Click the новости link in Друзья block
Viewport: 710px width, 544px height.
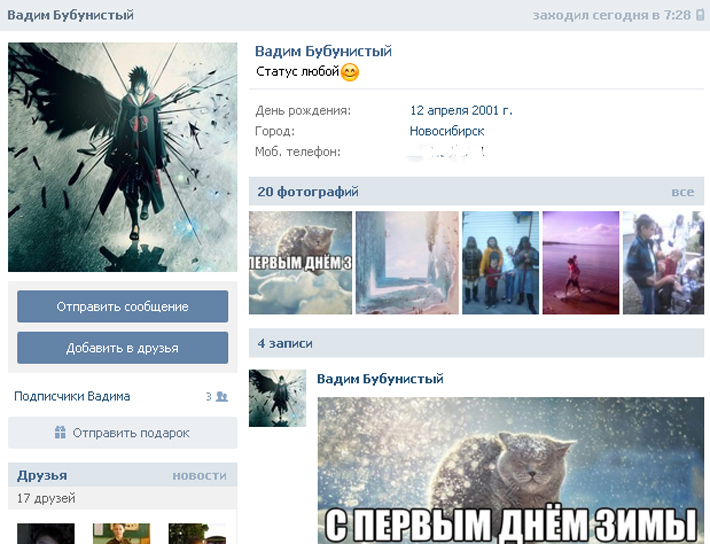coord(199,476)
